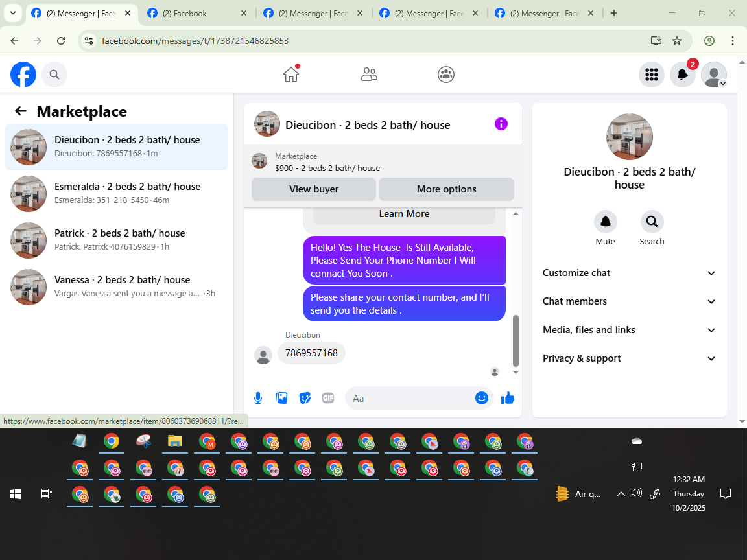Open the Home feed icon
Image resolution: width=747 pixels, height=560 pixels.
(x=291, y=75)
